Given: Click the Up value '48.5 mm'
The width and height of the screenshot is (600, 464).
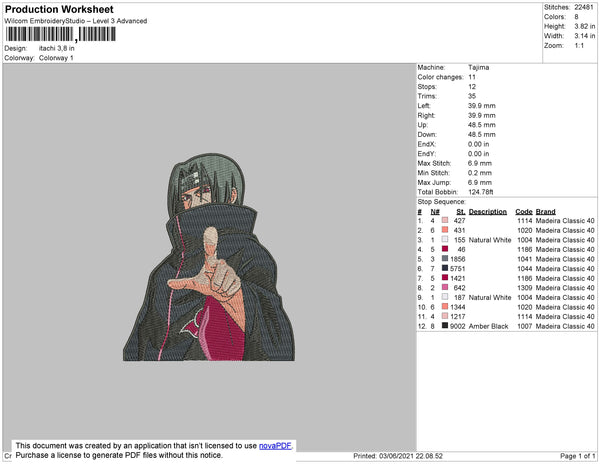Looking at the screenshot, I should pos(481,125).
